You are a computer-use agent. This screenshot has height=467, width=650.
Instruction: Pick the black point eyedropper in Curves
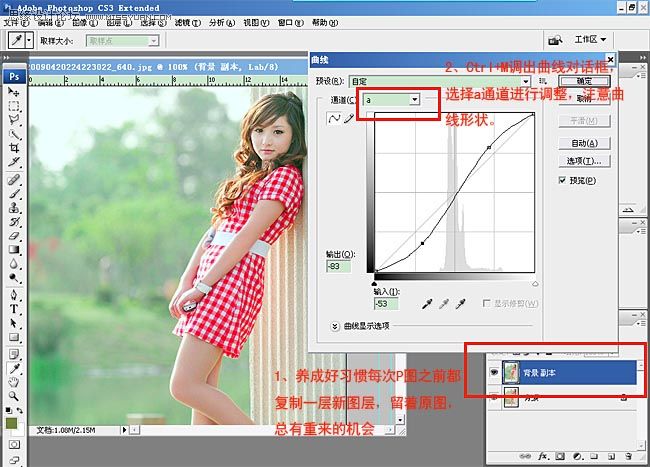(x=427, y=304)
